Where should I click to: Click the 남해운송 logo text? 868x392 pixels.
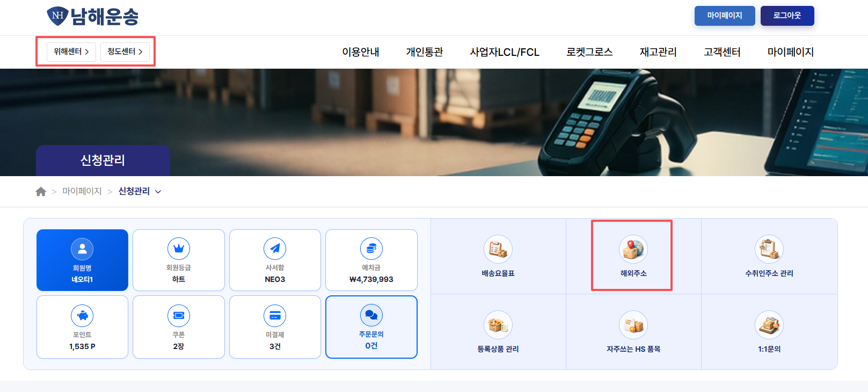click(105, 17)
